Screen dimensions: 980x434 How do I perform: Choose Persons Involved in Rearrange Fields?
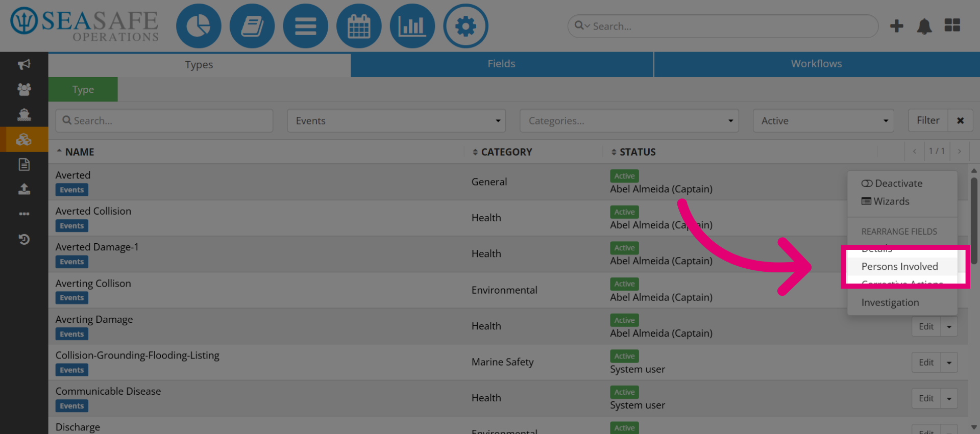point(900,267)
